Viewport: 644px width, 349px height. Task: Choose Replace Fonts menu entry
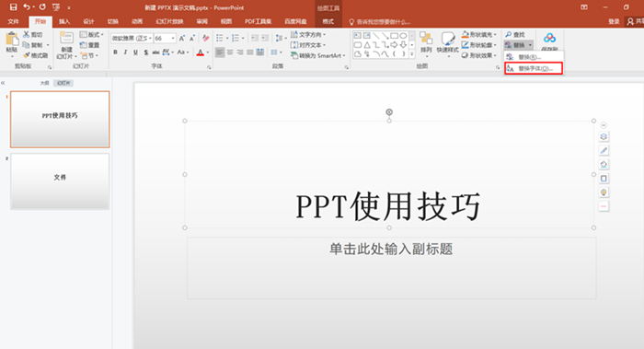[534, 68]
